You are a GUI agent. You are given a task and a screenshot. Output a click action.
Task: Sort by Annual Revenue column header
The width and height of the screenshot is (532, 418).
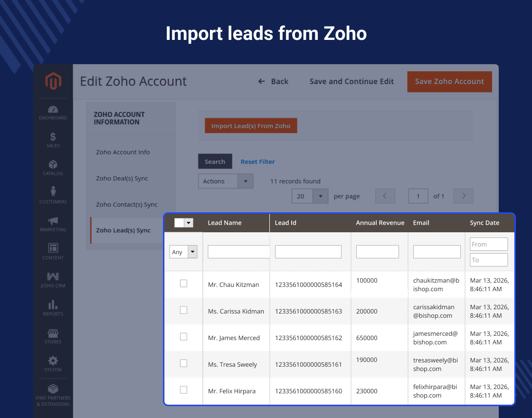tap(380, 223)
